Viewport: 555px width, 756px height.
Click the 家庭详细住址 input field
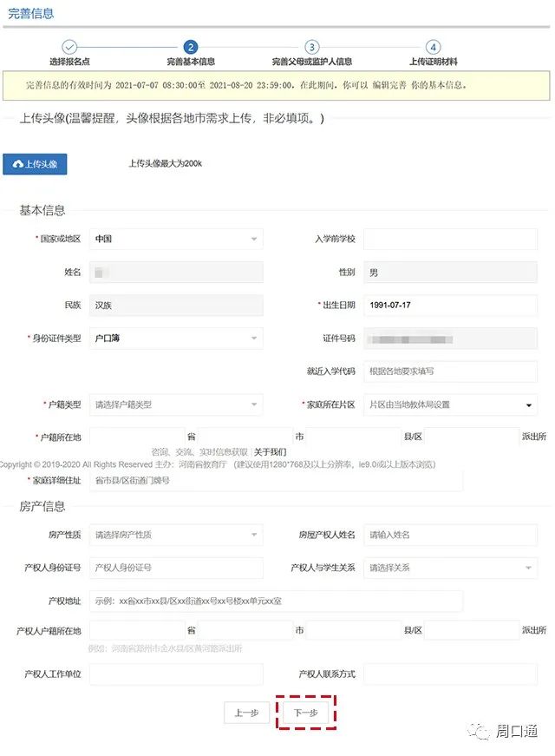(276, 480)
